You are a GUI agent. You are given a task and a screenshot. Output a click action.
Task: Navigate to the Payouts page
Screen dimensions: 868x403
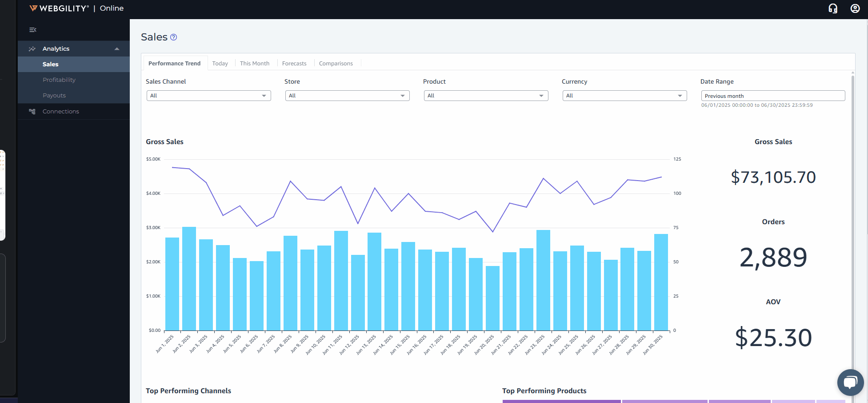click(x=54, y=95)
